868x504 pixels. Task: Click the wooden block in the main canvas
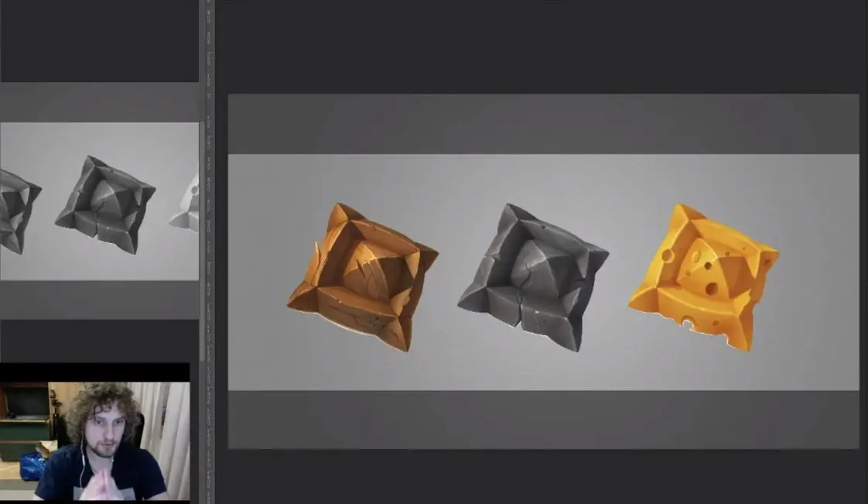(362, 277)
